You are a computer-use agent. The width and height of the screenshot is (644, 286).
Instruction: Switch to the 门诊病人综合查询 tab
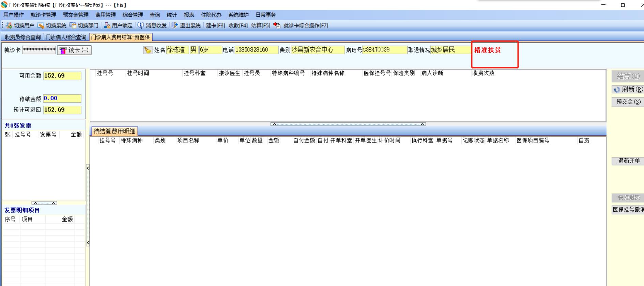pyautogui.click(x=66, y=37)
